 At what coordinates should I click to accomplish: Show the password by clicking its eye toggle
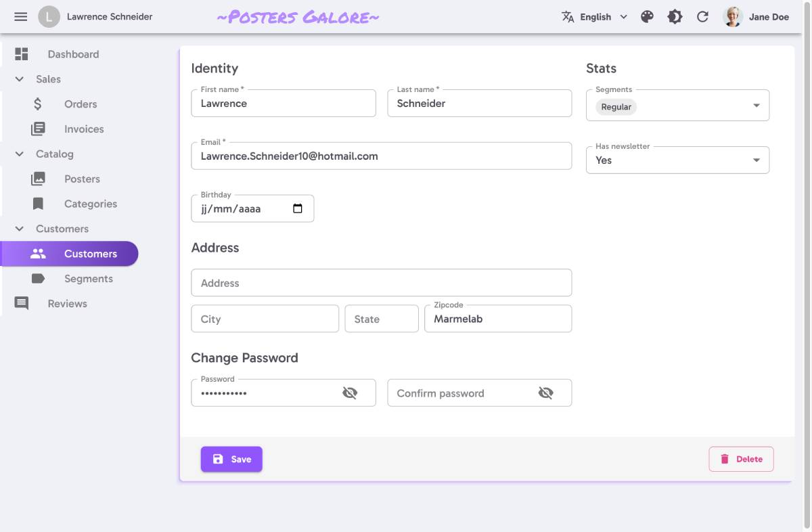tap(351, 393)
